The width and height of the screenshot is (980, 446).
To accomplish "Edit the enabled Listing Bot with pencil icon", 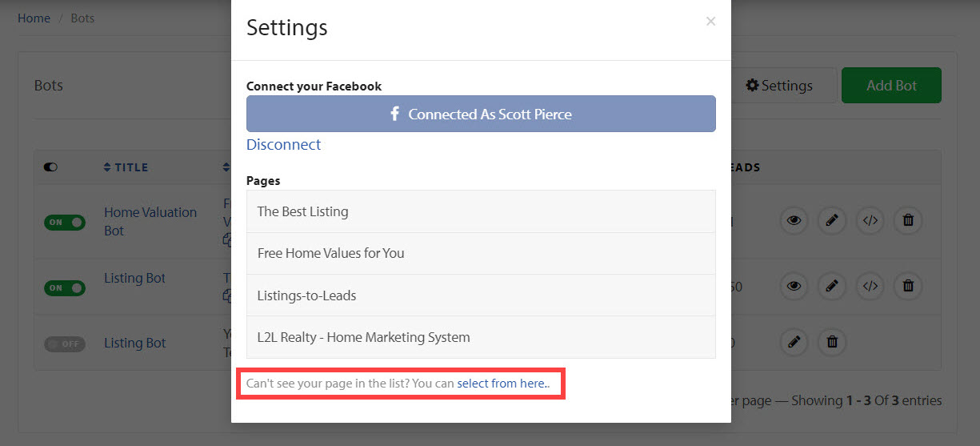I will pos(832,285).
